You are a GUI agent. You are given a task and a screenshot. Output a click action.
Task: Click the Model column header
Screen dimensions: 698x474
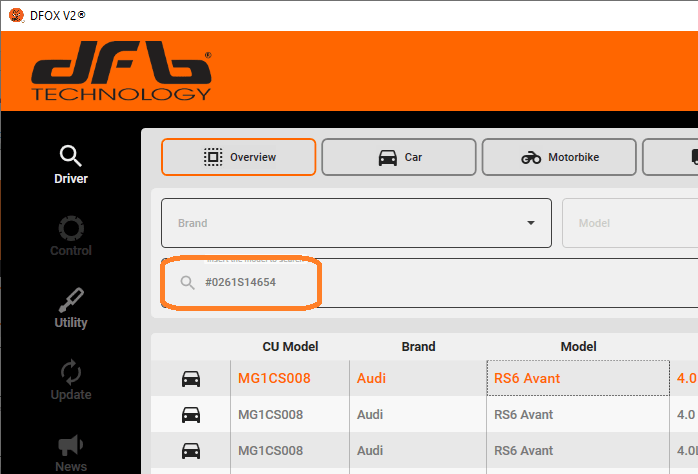tap(578, 347)
